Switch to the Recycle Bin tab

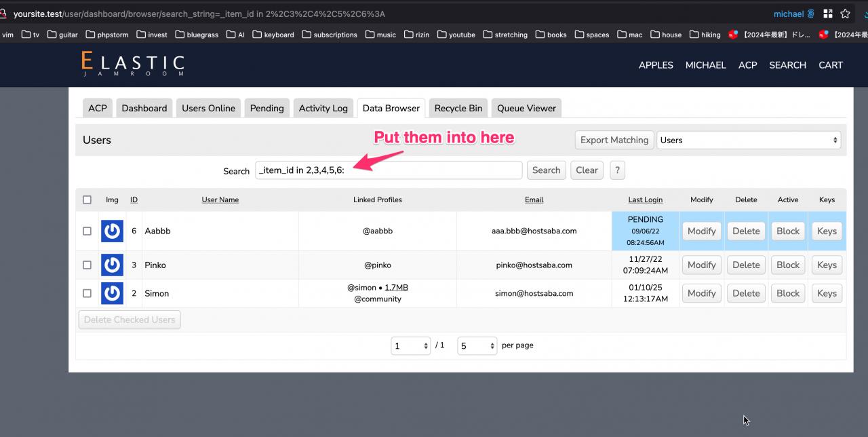click(x=458, y=108)
